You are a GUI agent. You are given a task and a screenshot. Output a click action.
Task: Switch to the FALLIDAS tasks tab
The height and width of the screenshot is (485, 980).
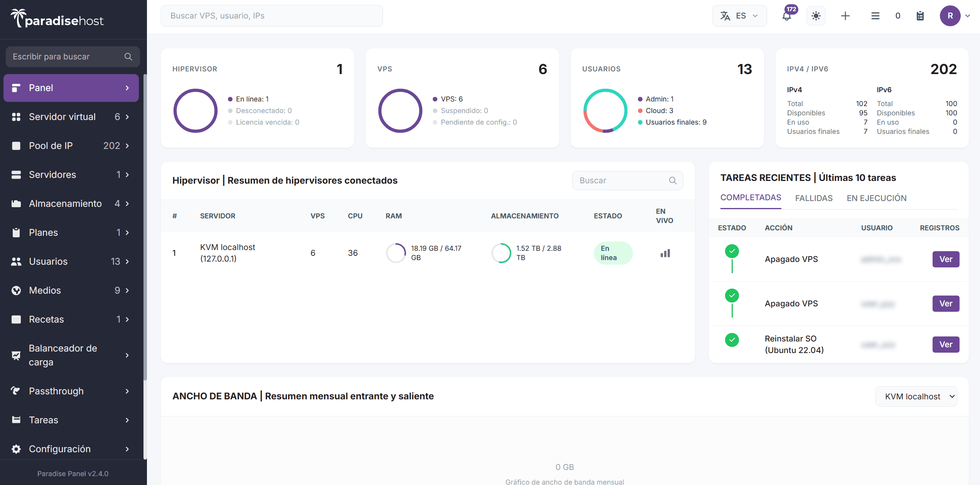[814, 198]
